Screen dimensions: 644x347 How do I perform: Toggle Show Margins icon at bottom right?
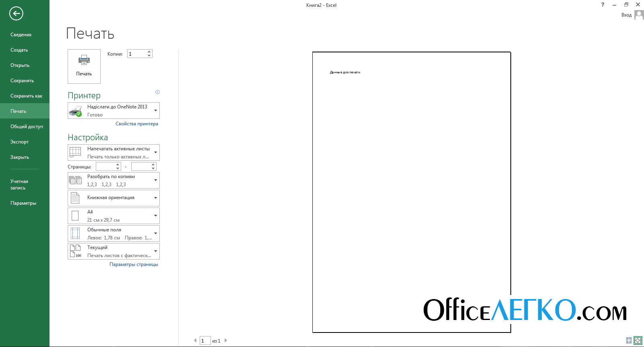click(x=629, y=341)
